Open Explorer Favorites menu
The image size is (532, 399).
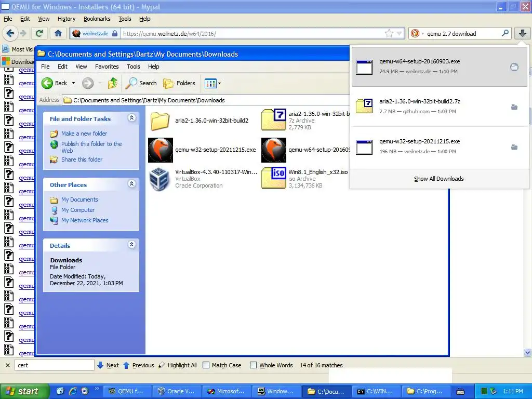107,66
